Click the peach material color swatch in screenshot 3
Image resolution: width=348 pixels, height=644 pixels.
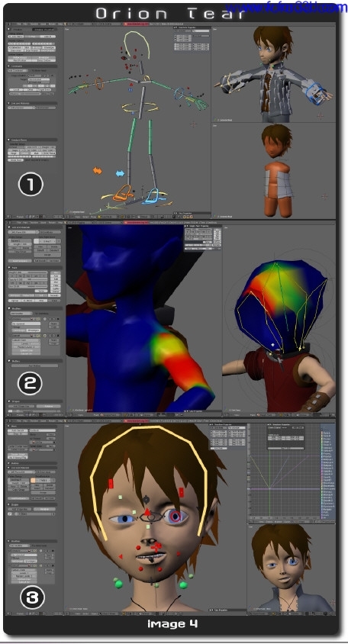click(x=33, y=480)
